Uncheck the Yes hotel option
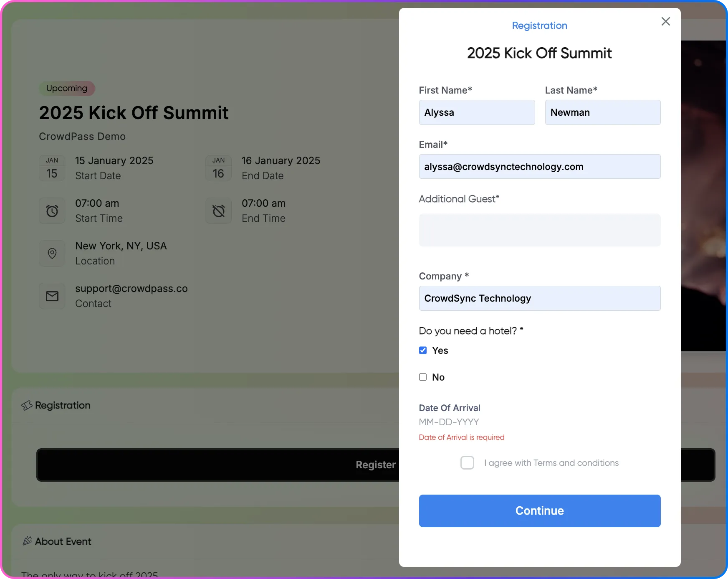 click(x=423, y=350)
